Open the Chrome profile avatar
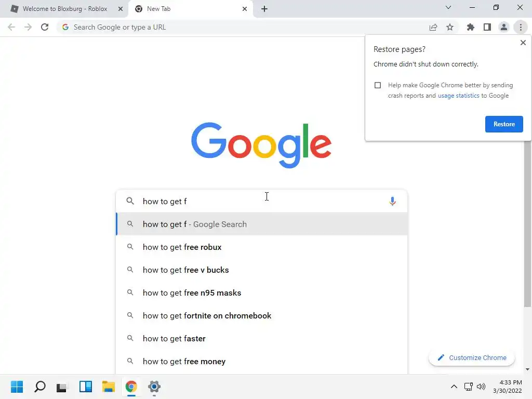This screenshot has height=399, width=532. tap(504, 27)
